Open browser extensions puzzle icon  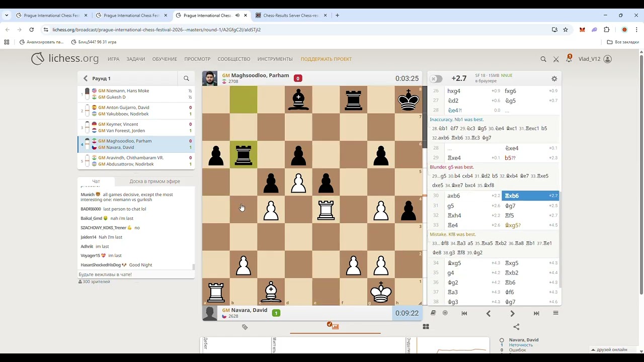(606, 30)
